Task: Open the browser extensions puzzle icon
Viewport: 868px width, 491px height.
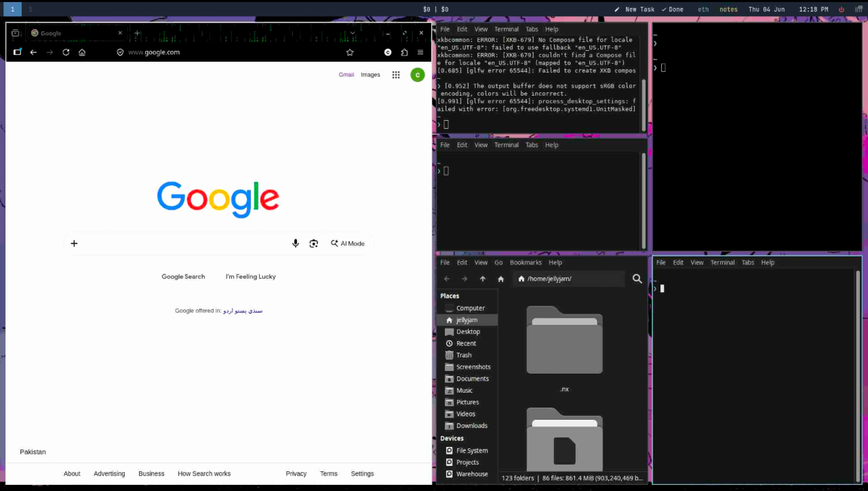Action: tap(404, 52)
